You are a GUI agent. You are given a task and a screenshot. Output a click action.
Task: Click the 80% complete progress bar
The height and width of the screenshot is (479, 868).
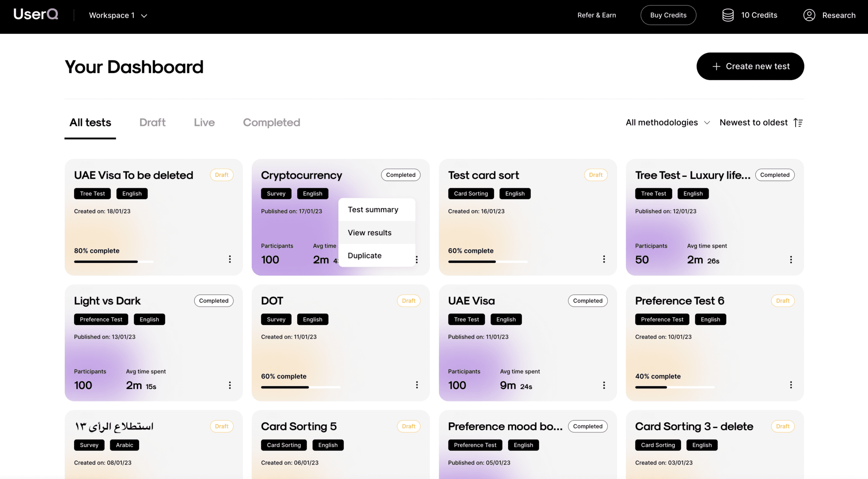114,262
